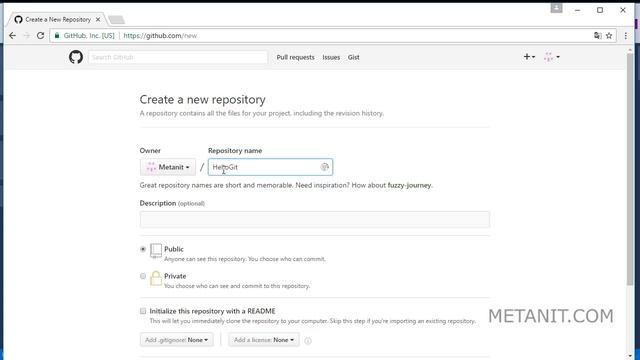Go to Pull requests
The image size is (640, 360).
pos(296,58)
